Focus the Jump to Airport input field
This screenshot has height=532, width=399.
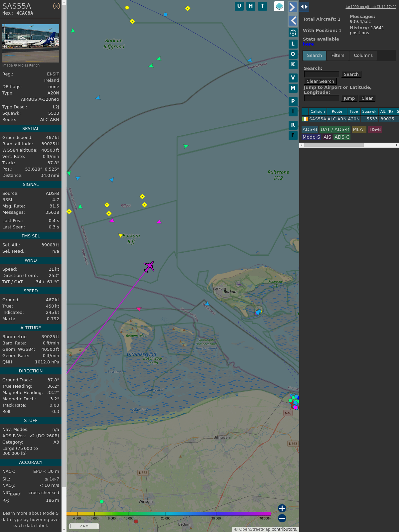(322, 98)
